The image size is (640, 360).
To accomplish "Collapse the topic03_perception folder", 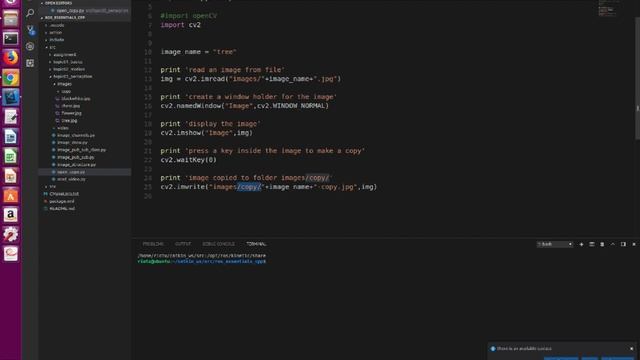I will [72, 77].
